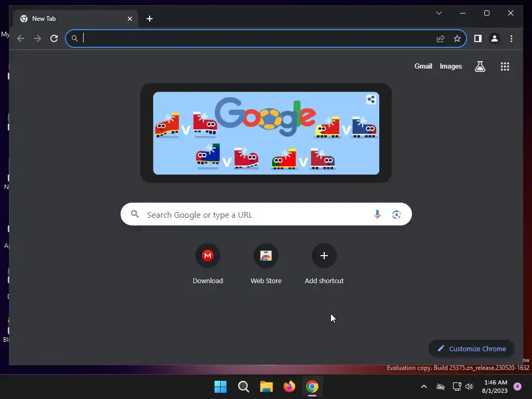Click the back navigation arrow
This screenshot has height=399, width=532.
click(x=21, y=38)
